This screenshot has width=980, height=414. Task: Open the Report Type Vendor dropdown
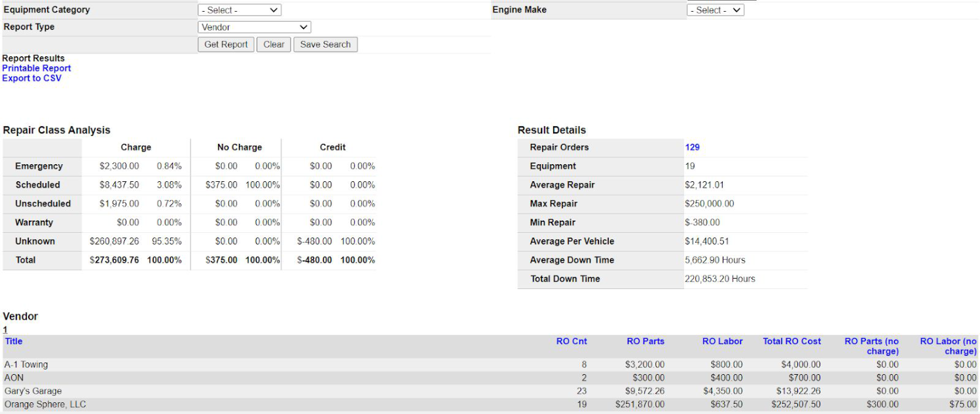click(x=254, y=27)
